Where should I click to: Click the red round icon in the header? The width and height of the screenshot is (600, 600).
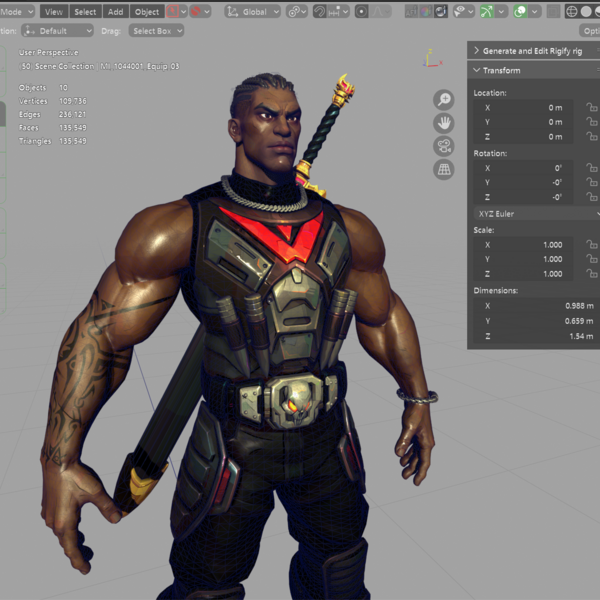tap(196, 11)
